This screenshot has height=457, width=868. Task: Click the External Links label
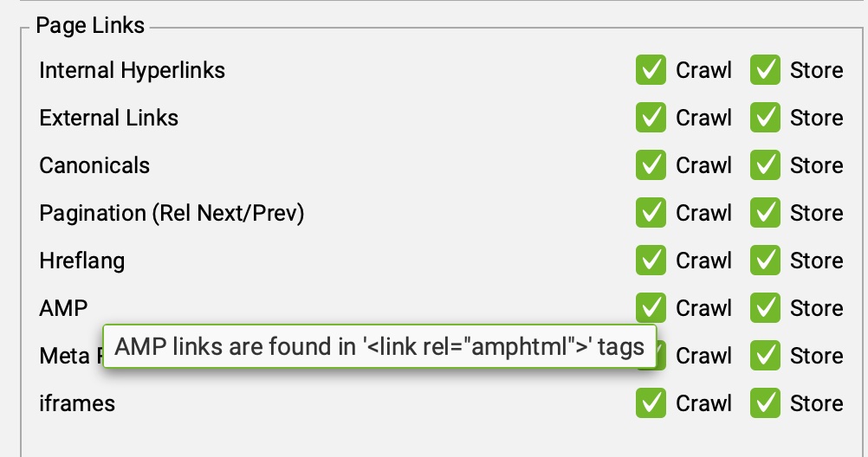(x=108, y=118)
